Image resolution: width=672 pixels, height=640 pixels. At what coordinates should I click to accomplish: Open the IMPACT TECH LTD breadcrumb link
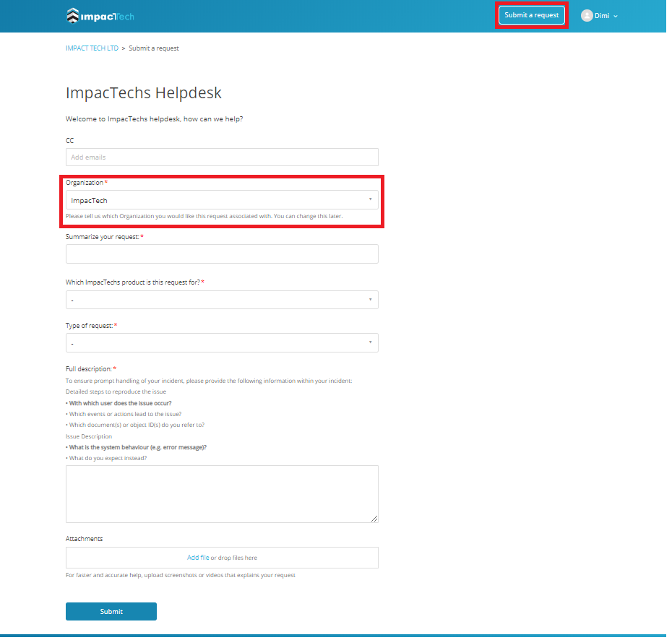pyautogui.click(x=92, y=48)
